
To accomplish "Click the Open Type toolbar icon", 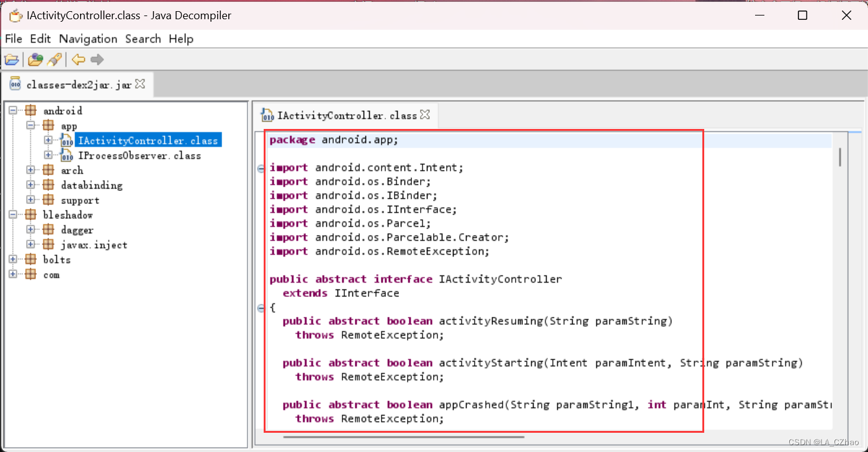I will [35, 60].
